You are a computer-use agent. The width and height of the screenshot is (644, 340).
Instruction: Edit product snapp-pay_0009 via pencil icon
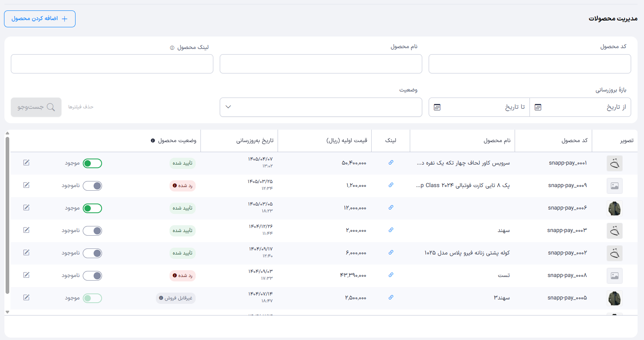26,185
